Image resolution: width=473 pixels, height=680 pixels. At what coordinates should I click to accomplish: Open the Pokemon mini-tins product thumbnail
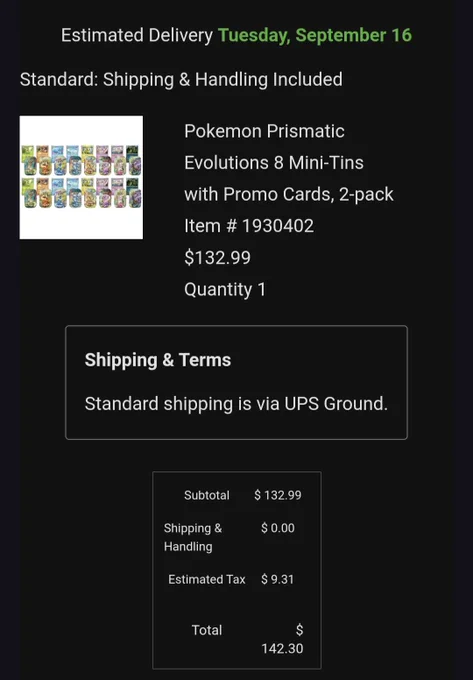[x=81, y=177]
